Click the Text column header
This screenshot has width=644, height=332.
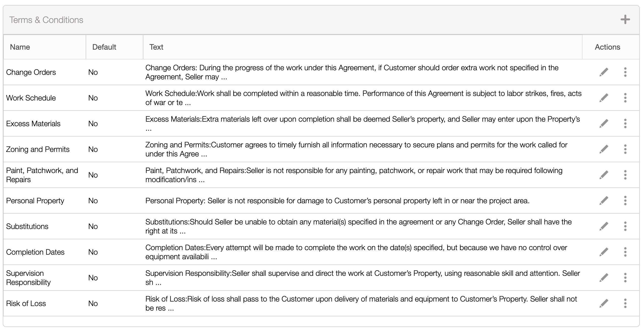[x=156, y=47]
